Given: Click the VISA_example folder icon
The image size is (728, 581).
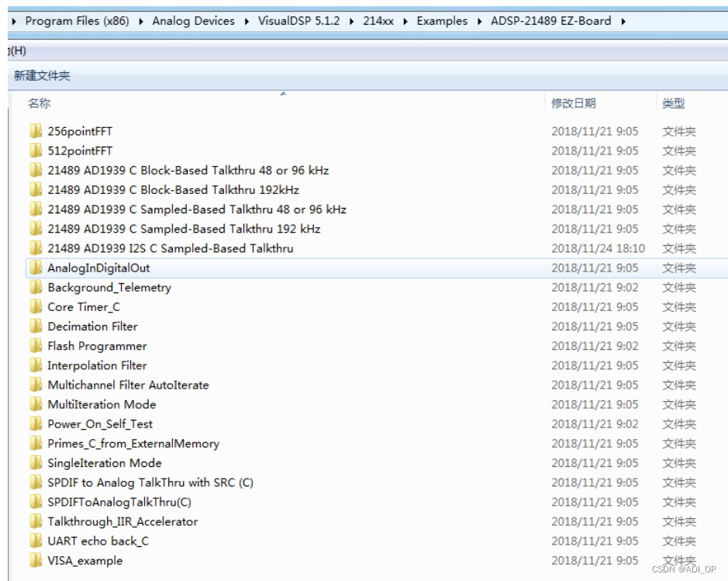Looking at the screenshot, I should pyautogui.click(x=36, y=560).
